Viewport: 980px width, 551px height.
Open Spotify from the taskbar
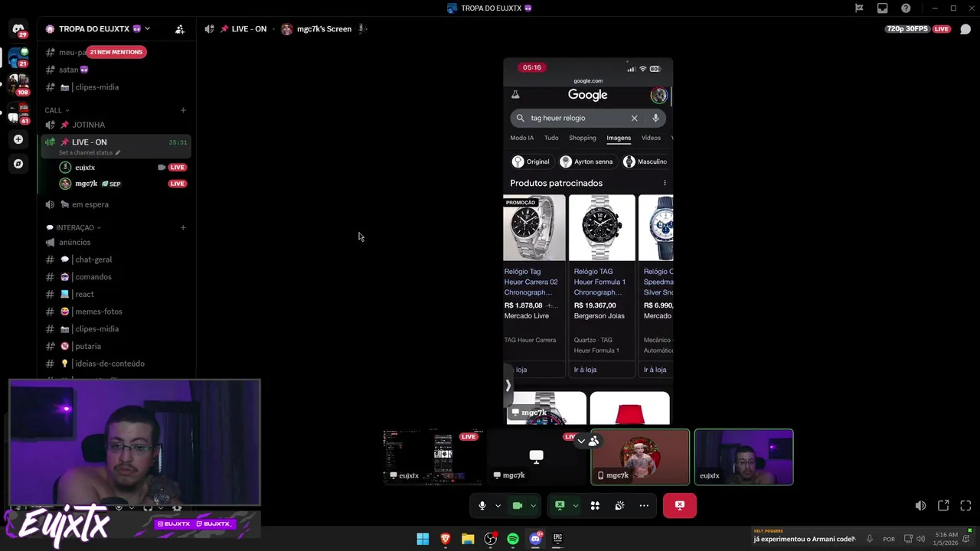[513, 539]
